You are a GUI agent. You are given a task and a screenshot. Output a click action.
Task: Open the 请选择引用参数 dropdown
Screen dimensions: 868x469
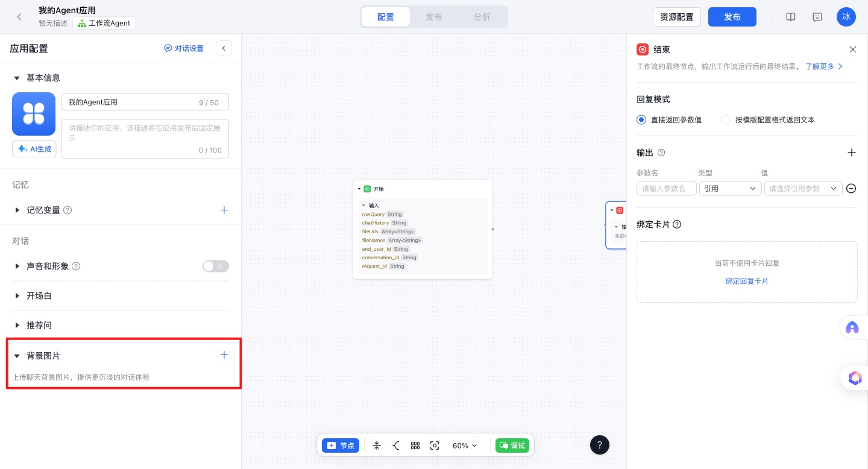point(804,189)
